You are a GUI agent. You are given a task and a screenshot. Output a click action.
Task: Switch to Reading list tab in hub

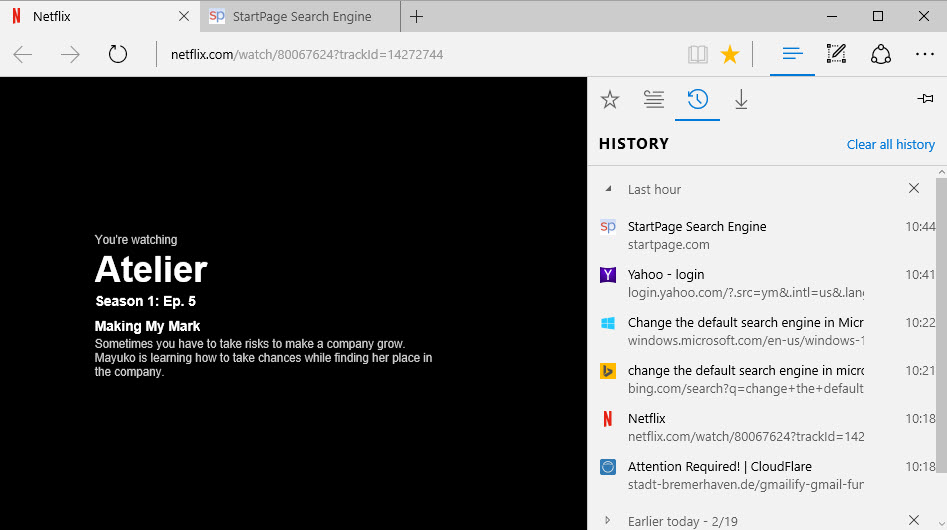click(653, 99)
